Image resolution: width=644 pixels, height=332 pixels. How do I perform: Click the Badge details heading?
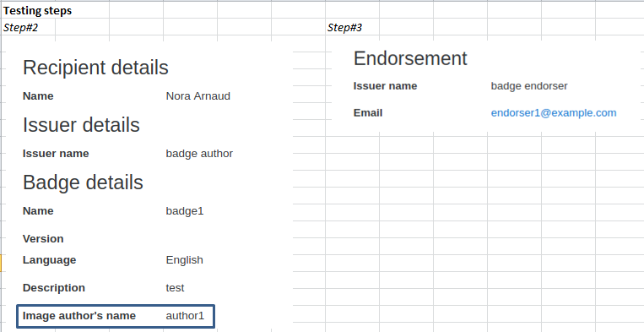[x=83, y=182]
